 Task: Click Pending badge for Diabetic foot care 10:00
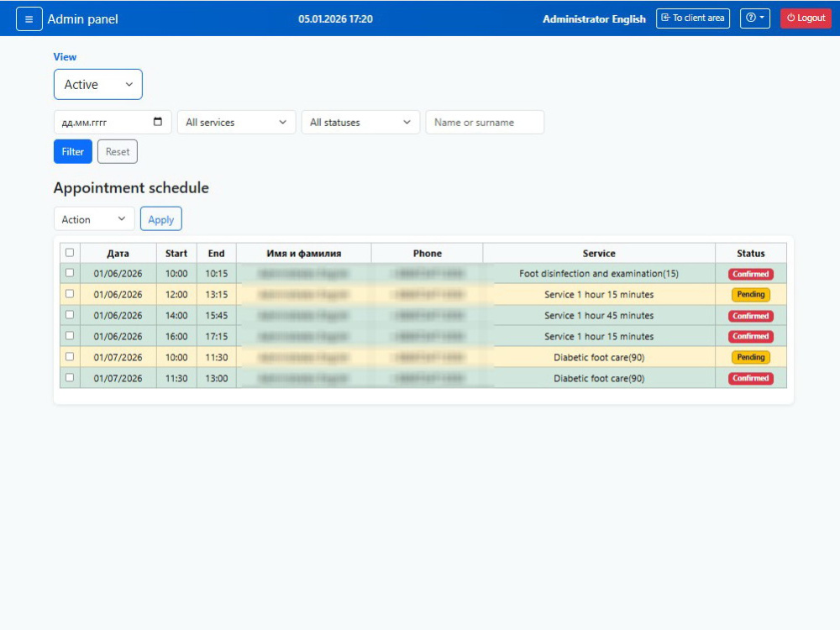pos(750,357)
